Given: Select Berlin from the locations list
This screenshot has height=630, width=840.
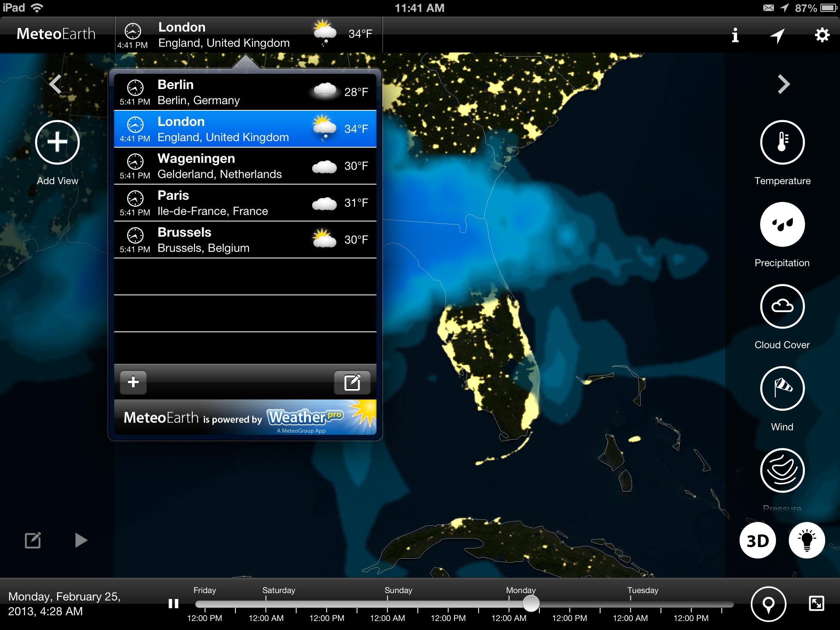Looking at the screenshot, I should [245, 92].
